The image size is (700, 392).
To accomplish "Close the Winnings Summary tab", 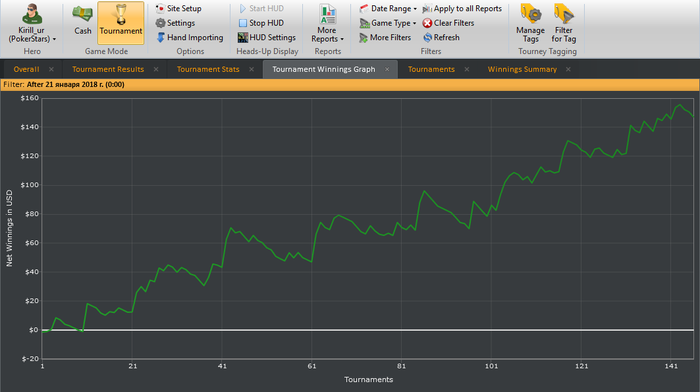I will [x=568, y=69].
